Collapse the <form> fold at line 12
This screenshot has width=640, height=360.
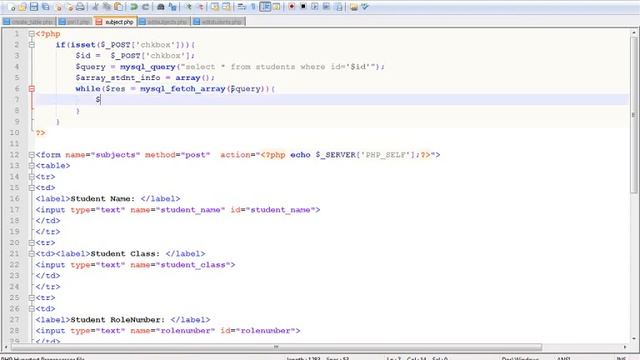pyautogui.click(x=31, y=155)
